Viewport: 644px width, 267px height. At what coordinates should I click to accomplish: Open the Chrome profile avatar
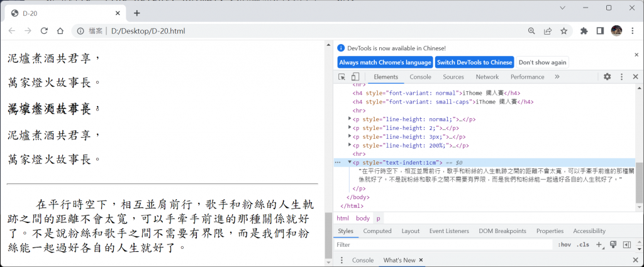[x=616, y=31]
